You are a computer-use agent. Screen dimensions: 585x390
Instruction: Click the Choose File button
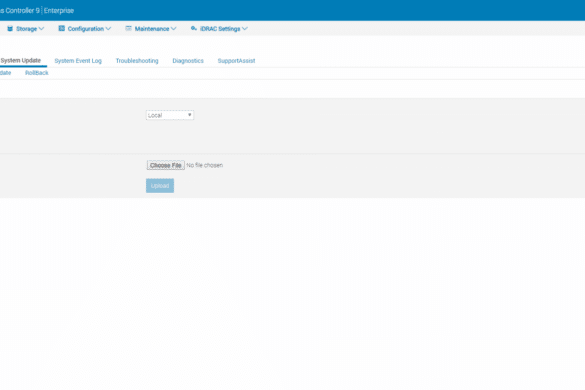coord(166,165)
